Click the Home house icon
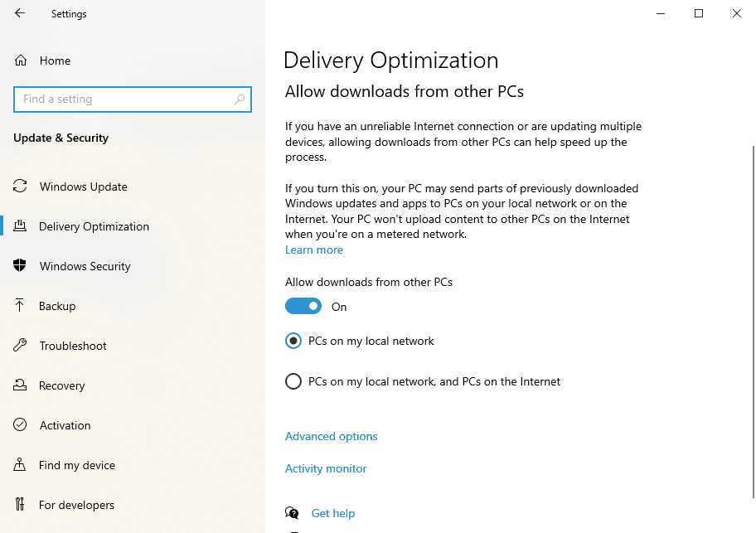Screen dimensions: 756x533 tap(20, 61)
